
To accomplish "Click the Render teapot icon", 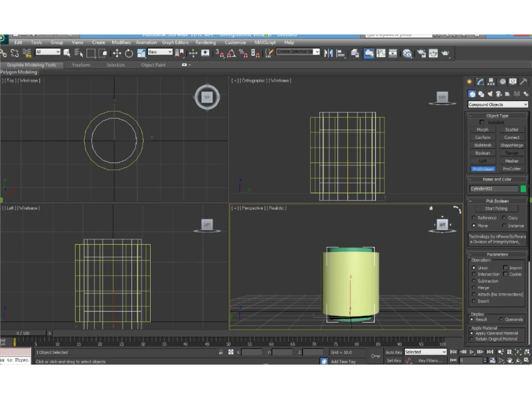I will (x=445, y=53).
